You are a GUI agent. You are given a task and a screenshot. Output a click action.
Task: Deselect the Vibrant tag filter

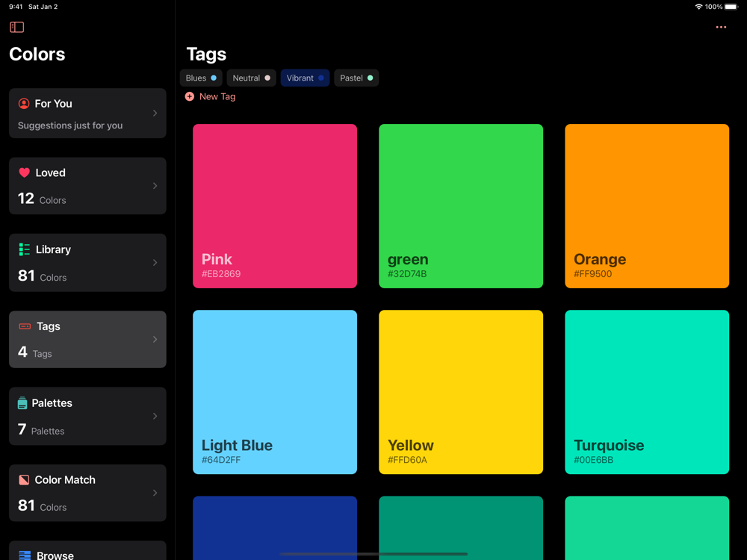point(305,78)
